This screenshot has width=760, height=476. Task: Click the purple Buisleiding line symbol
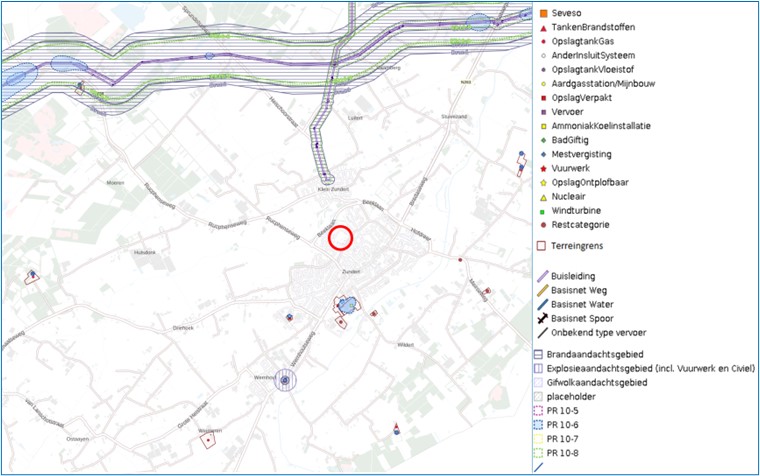(x=543, y=276)
